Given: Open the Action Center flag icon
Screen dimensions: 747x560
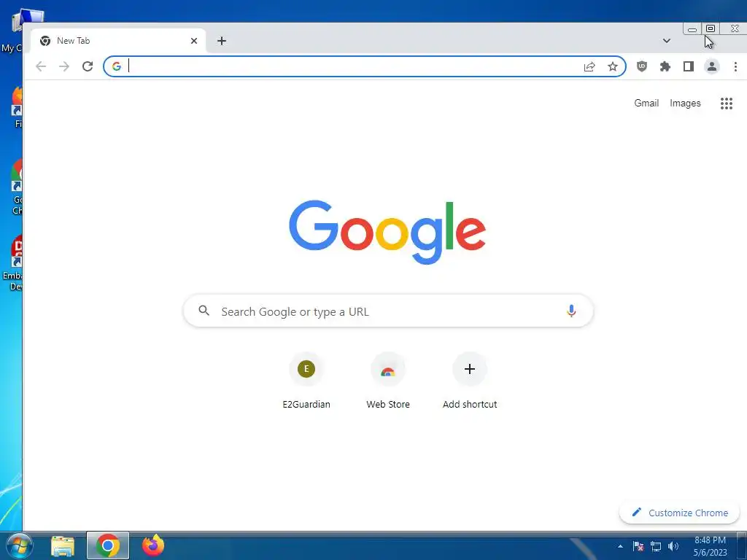Looking at the screenshot, I should pyautogui.click(x=638, y=546).
